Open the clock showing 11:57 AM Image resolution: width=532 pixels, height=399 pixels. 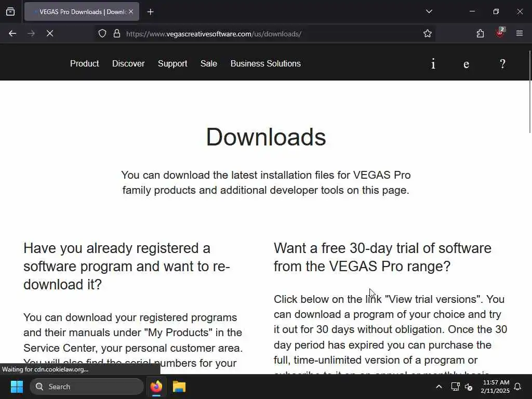[495, 387]
